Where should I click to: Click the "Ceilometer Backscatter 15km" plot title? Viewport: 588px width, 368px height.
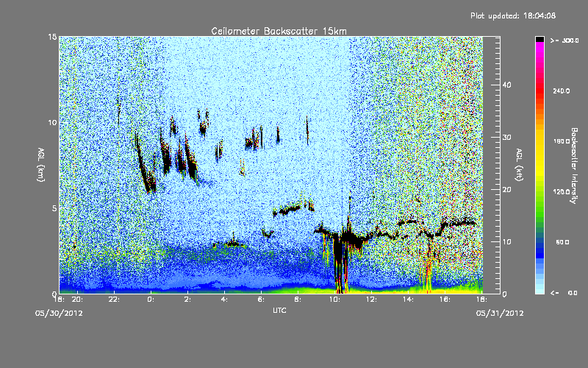[x=279, y=31]
